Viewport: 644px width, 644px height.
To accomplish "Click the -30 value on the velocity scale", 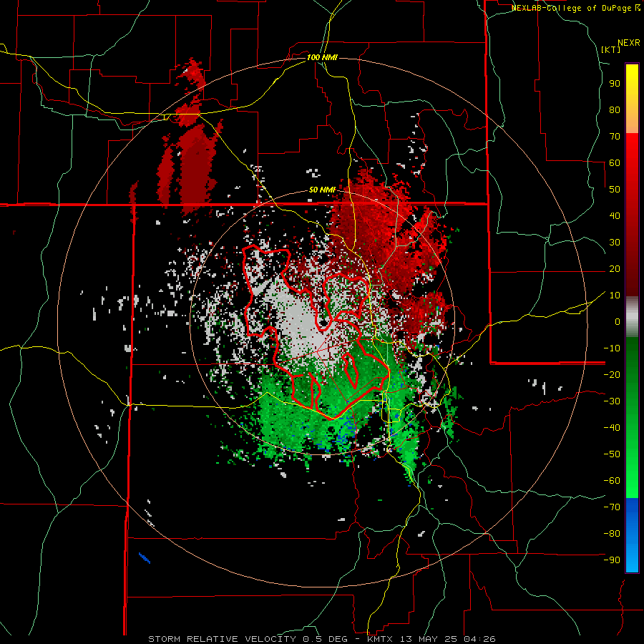I will click(x=612, y=401).
